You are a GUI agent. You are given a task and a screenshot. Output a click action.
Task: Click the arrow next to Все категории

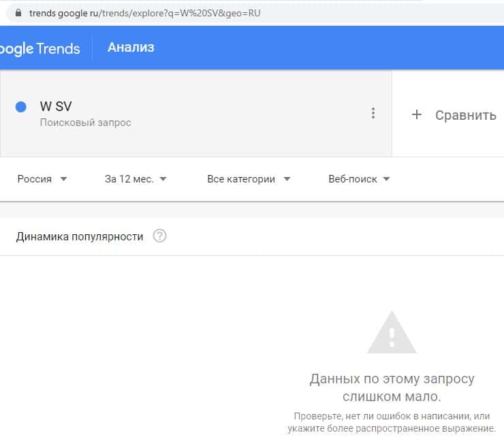point(287,179)
